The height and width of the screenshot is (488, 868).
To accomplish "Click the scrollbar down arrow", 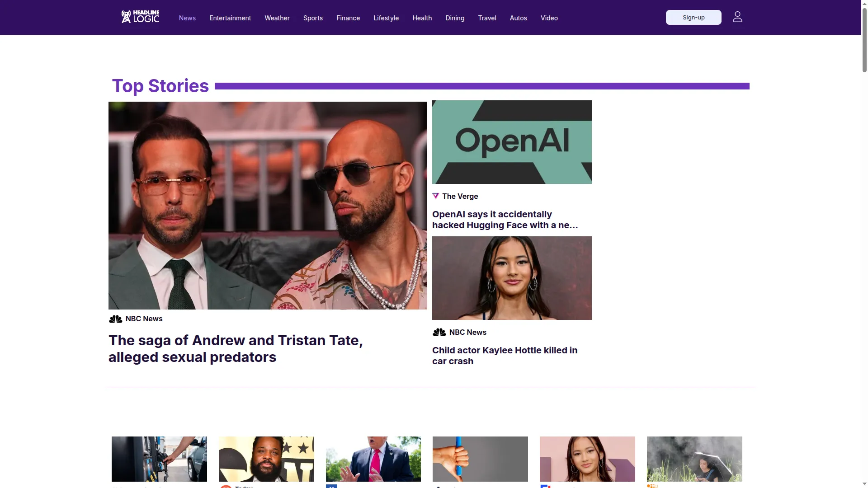I will point(864,484).
